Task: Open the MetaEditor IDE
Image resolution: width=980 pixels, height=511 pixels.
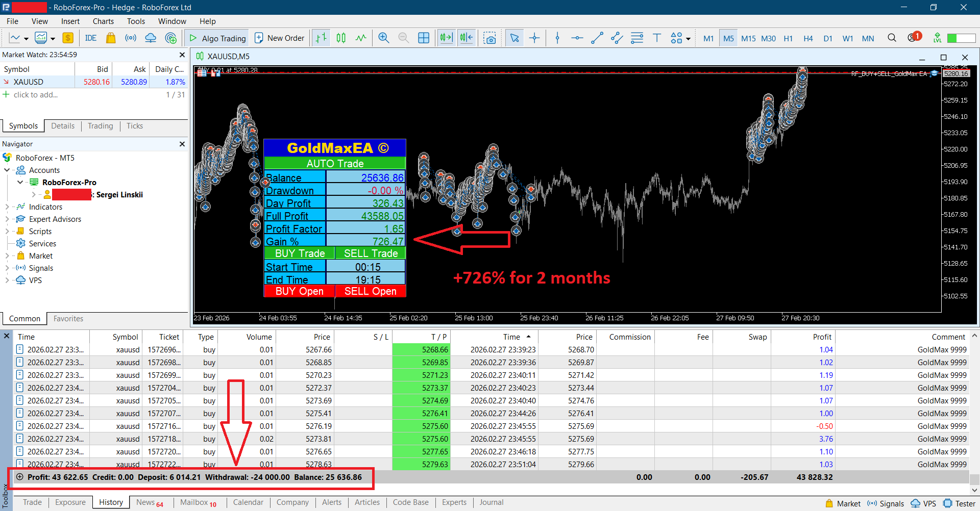Action: [x=91, y=38]
